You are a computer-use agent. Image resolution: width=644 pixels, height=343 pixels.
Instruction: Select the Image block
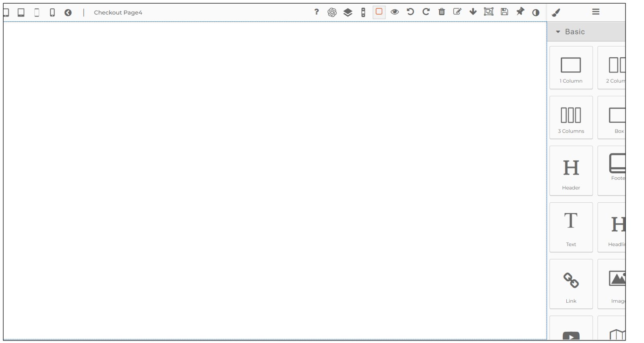click(612, 284)
